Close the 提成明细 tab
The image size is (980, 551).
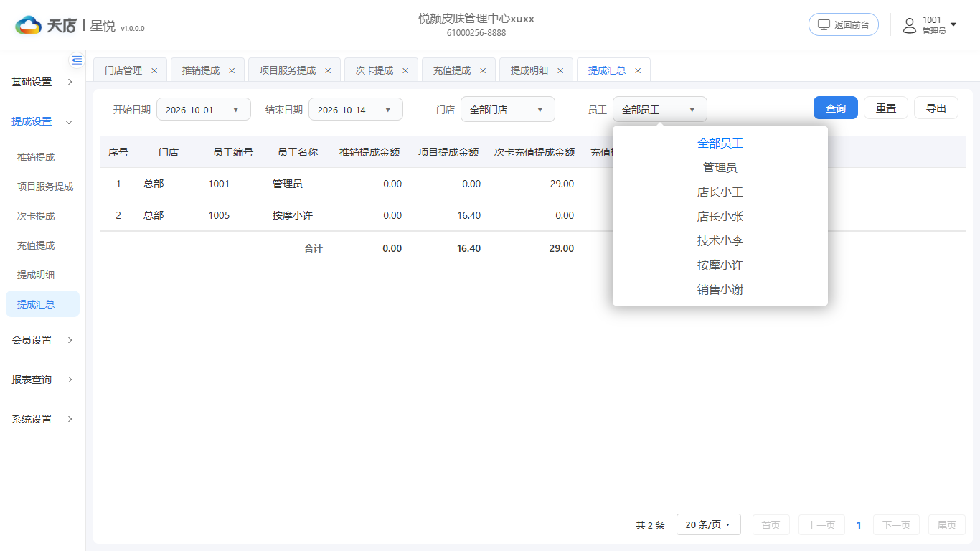(560, 70)
